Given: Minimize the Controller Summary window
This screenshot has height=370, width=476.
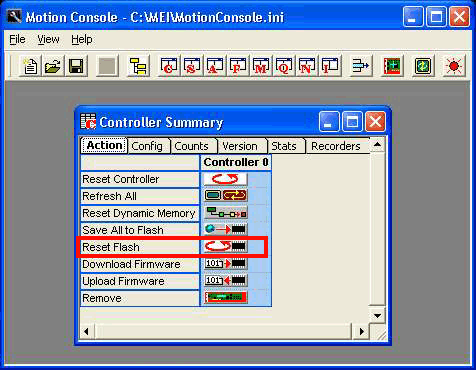Looking at the screenshot, I should [329, 122].
